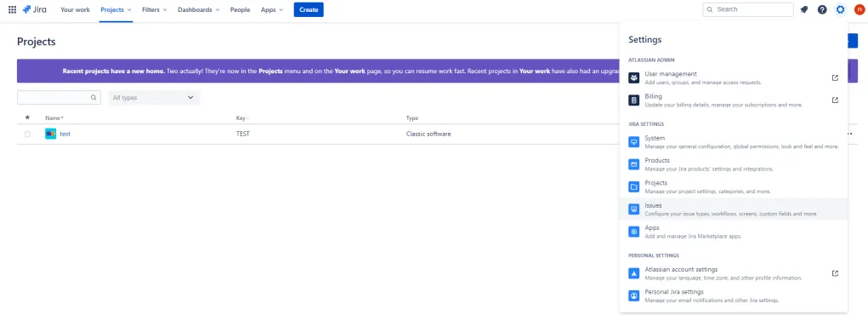The image size is (868, 315).
Task: Open the test project link
Action: coord(65,134)
